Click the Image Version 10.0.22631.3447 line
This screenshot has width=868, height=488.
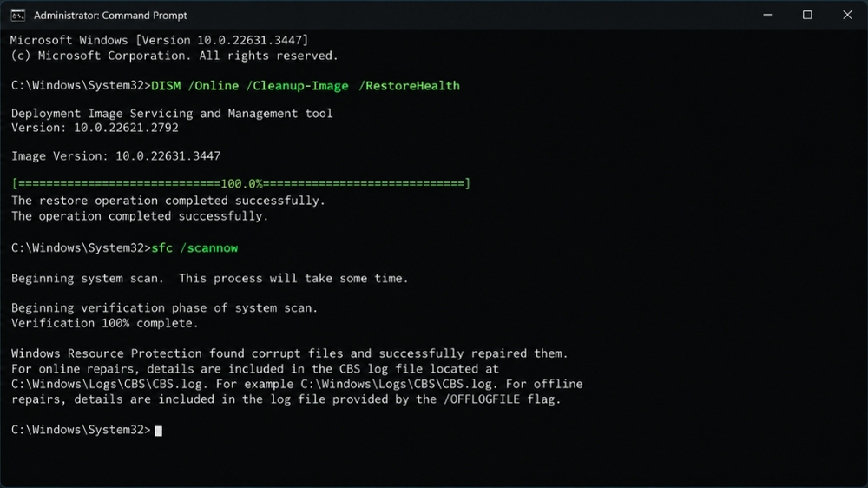point(115,156)
